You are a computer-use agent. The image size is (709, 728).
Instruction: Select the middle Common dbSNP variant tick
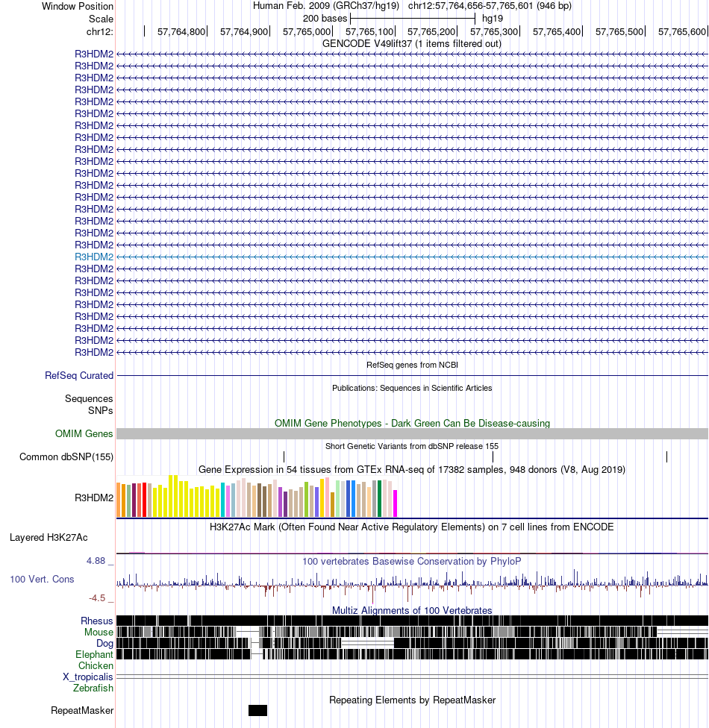[x=493, y=456]
